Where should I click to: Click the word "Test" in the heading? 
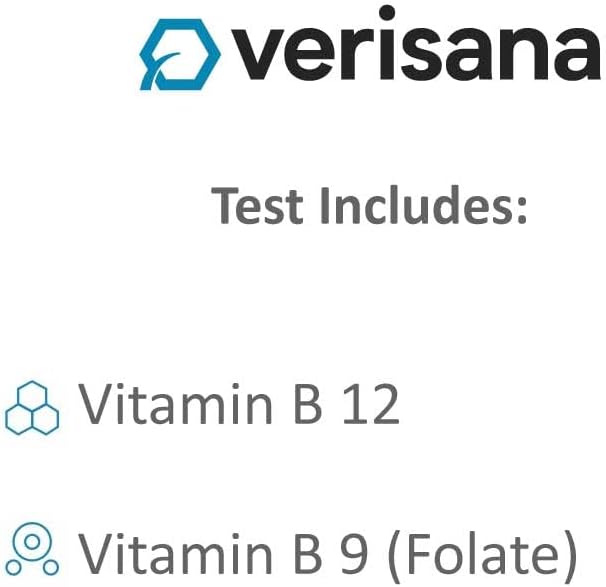tap(258, 206)
